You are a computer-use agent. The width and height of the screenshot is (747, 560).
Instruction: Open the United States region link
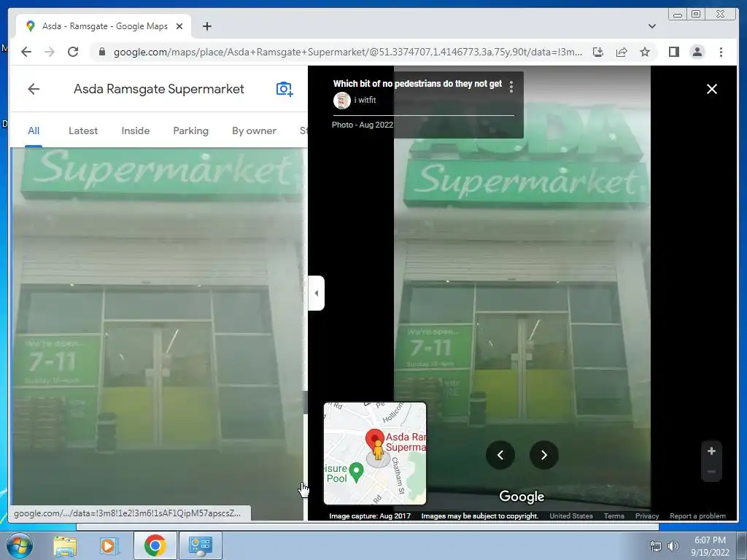coord(571,516)
